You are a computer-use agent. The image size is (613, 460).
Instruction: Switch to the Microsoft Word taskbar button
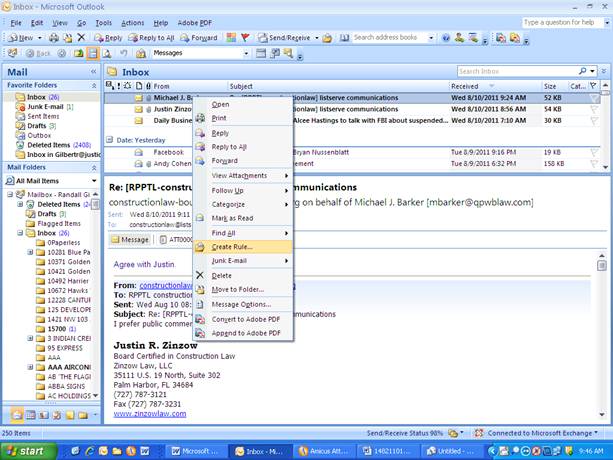[x=196, y=451]
